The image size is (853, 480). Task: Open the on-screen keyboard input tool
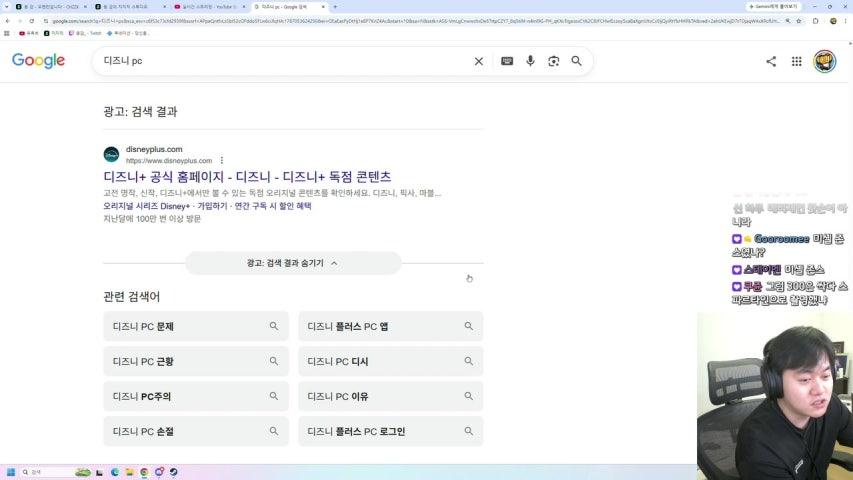[507, 61]
